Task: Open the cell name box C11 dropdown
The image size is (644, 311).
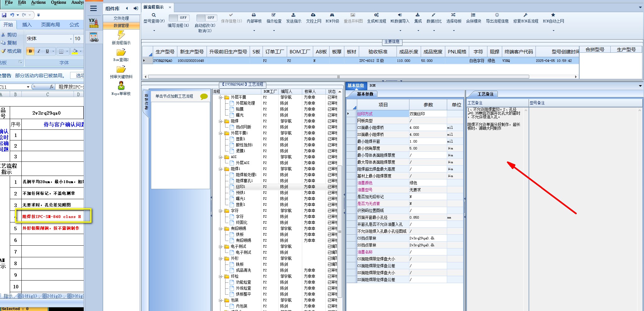Action: 28,87
